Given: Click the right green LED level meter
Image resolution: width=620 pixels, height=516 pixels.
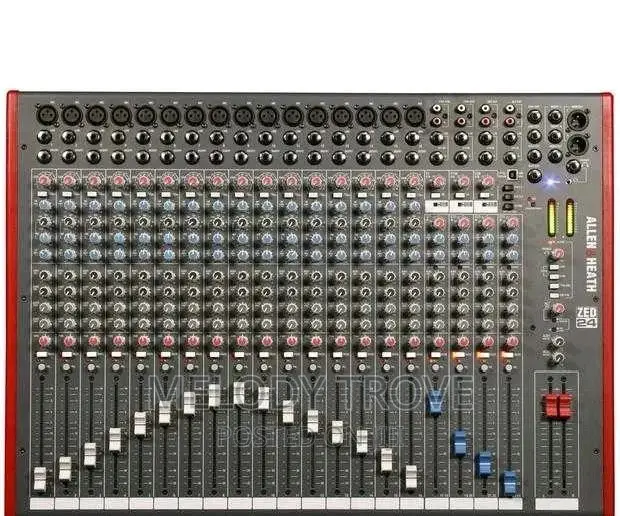Looking at the screenshot, I should [x=569, y=218].
